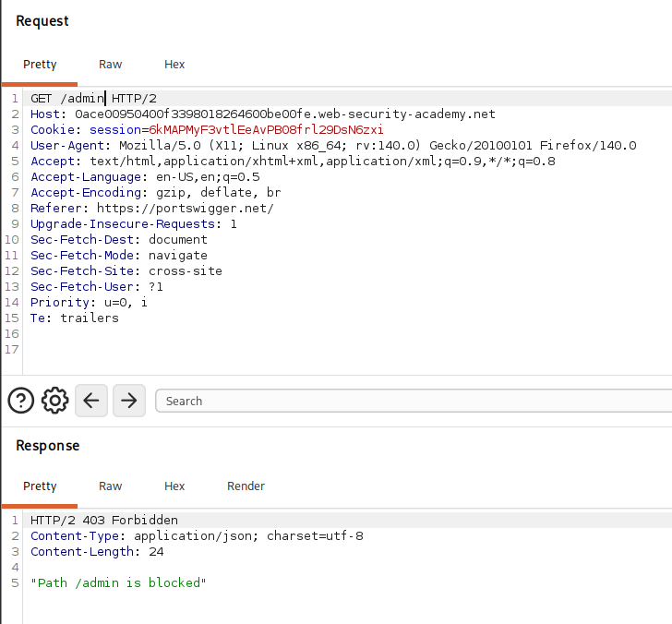
Task: Click the GET /admin HTTP/2 request line
Action: click(x=93, y=99)
